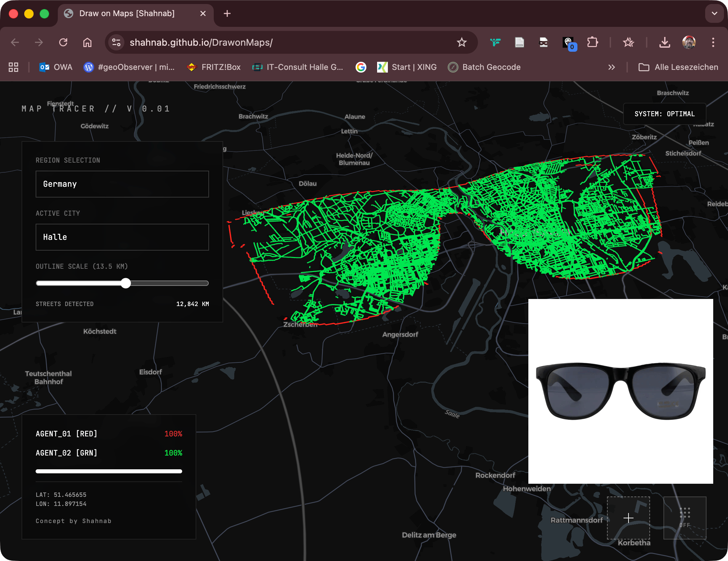Bookmark this page with the star icon
The image size is (728, 561).
(x=461, y=42)
